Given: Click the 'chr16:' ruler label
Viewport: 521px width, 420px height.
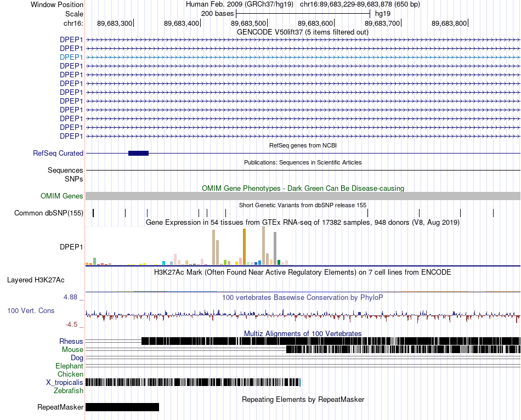Looking at the screenshot, I should pos(73,23).
